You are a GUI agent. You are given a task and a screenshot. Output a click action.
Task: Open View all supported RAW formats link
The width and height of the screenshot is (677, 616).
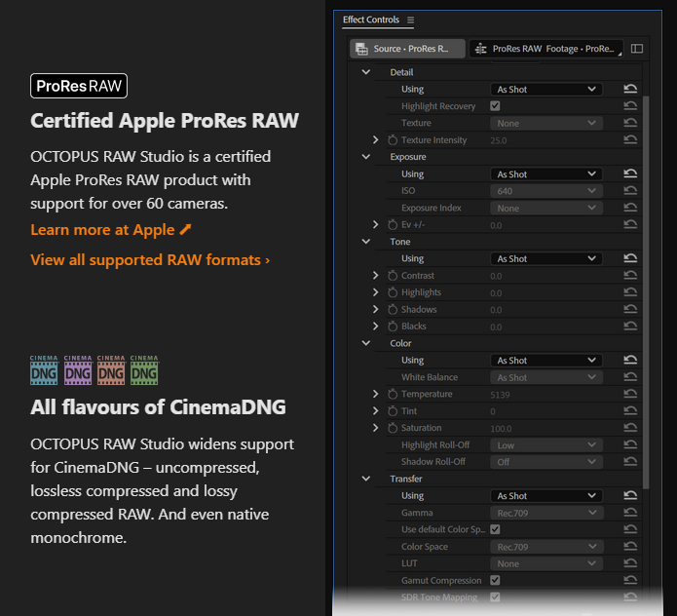pyautogui.click(x=150, y=260)
